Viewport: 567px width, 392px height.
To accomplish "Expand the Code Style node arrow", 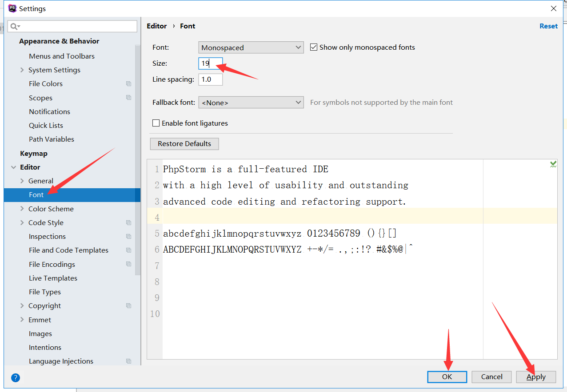I will pos(22,222).
